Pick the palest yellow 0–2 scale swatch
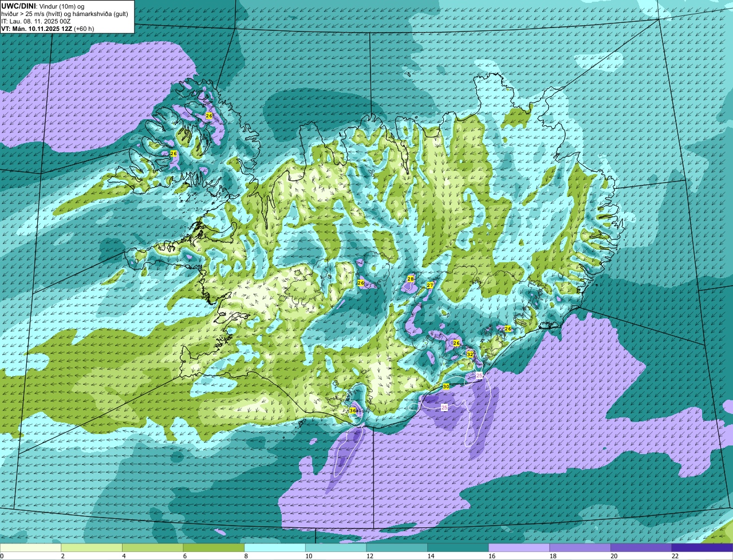 pyautogui.click(x=30, y=548)
